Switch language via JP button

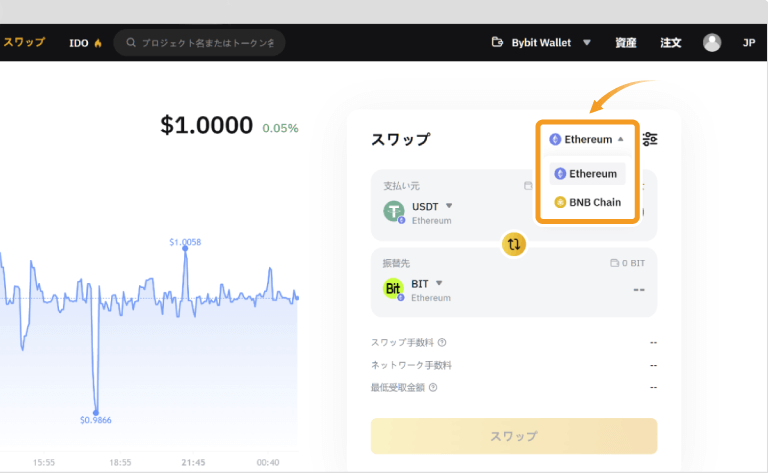(x=748, y=43)
